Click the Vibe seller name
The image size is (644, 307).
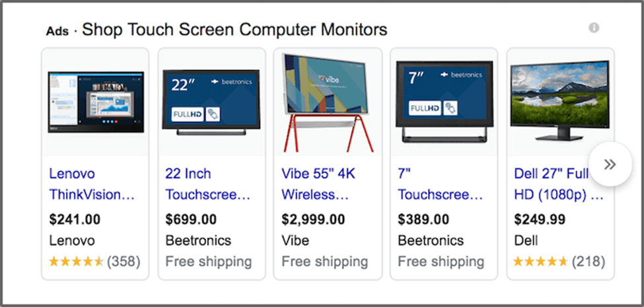click(x=296, y=240)
